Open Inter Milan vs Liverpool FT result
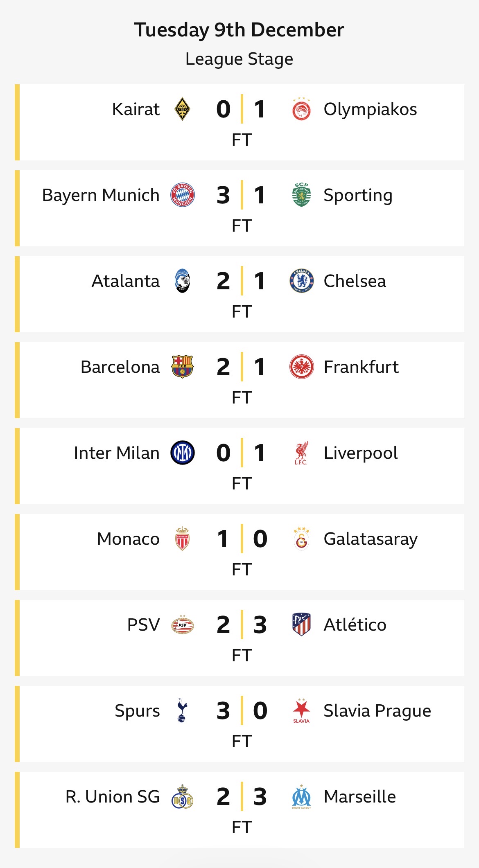The width and height of the screenshot is (479, 868). point(242,484)
